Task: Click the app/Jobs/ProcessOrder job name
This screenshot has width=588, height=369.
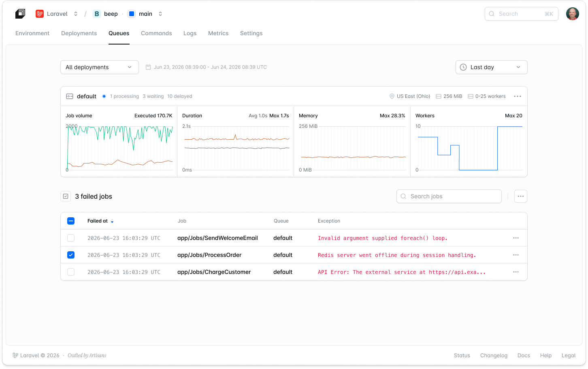Action: click(x=209, y=255)
